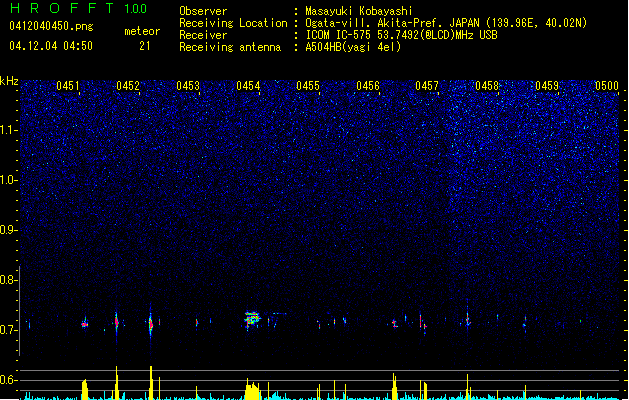Click the Receiving antenna label

230,47
